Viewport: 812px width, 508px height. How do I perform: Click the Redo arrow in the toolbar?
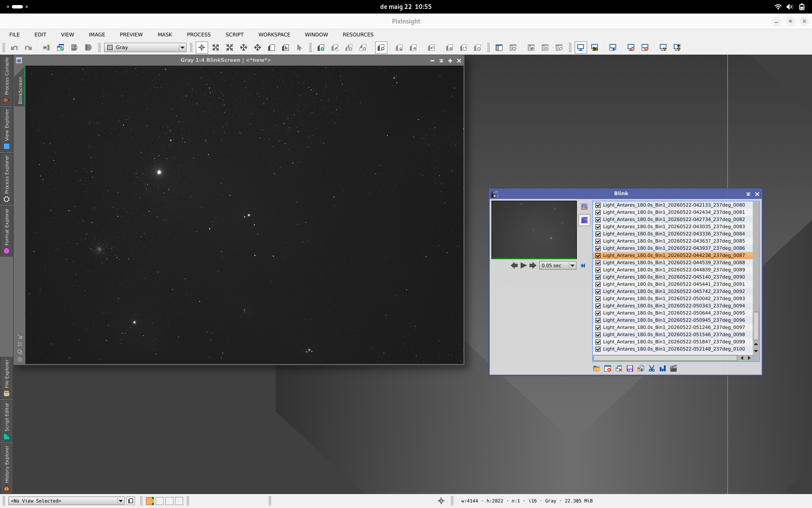tap(28, 48)
